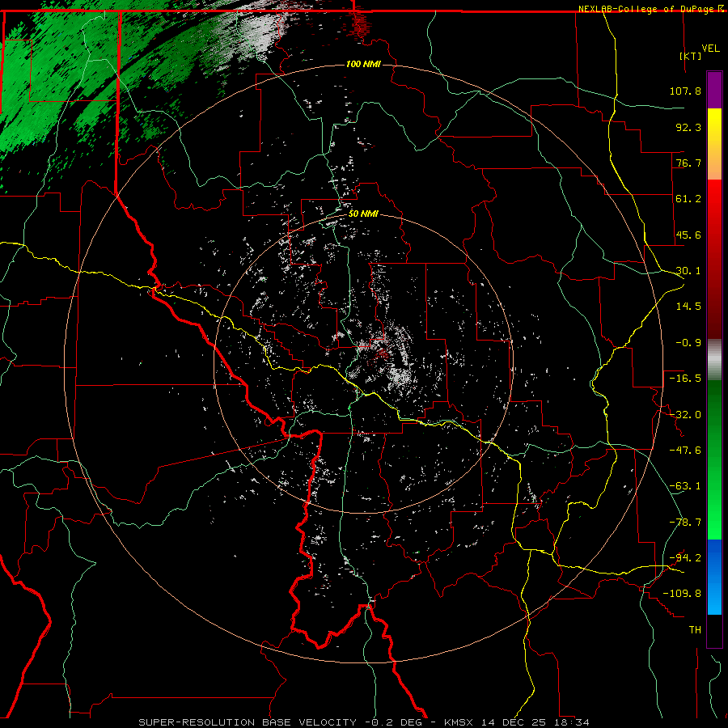The image size is (728, 728).
Task: Click the [KT] units label
Action: click(691, 56)
